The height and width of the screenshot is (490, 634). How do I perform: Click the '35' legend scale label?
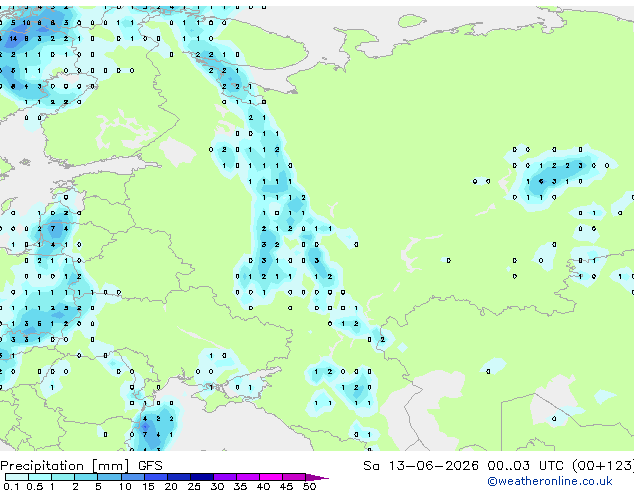[240, 486]
